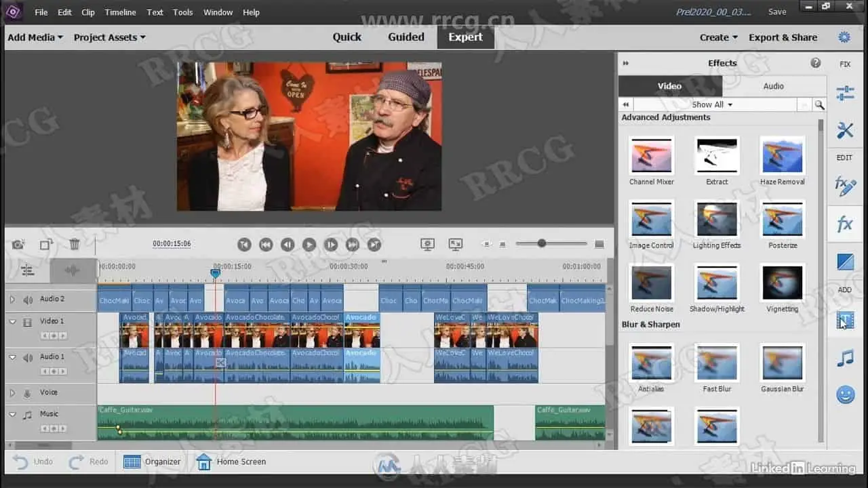Viewport: 868px width, 488px height.
Task: Open the Preferences gear icon
Action: (x=844, y=37)
